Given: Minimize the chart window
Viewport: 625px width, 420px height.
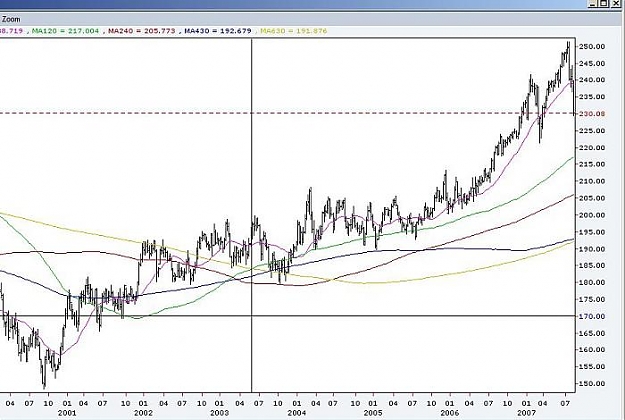Looking at the screenshot, I should pos(593,4).
